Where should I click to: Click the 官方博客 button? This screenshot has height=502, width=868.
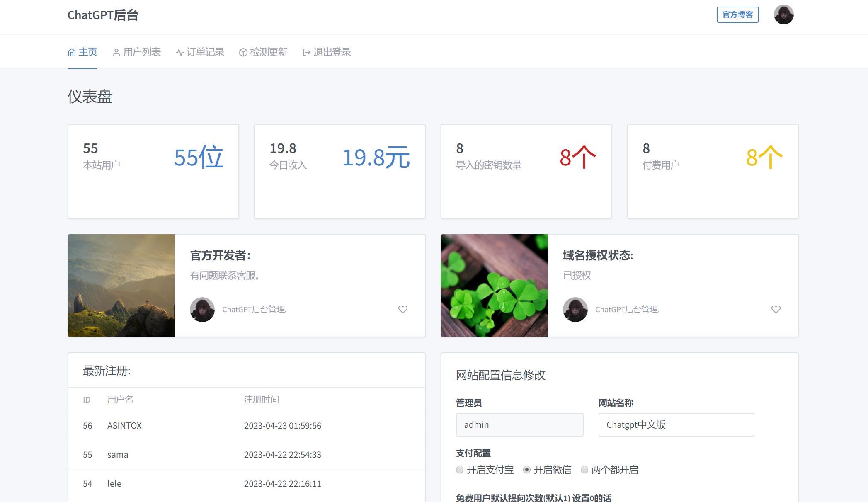[737, 15]
